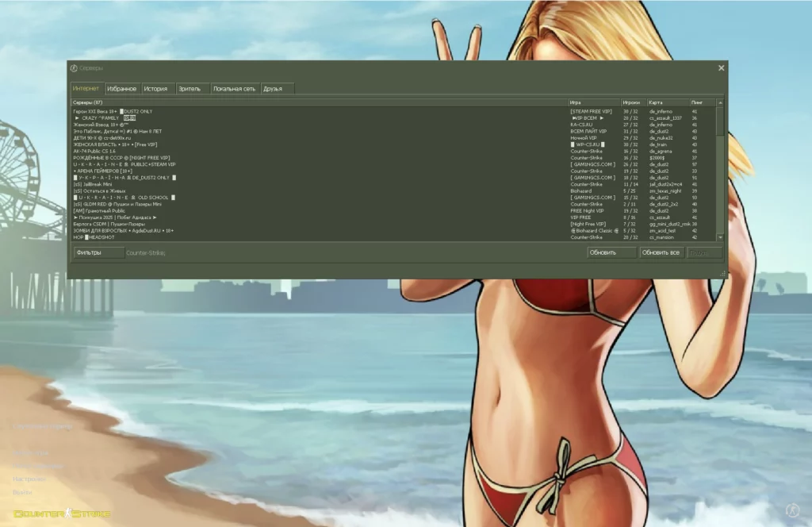Image resolution: width=812 pixels, height=527 pixels.
Task: Open the Локальная сеть tab
Action: click(x=235, y=88)
